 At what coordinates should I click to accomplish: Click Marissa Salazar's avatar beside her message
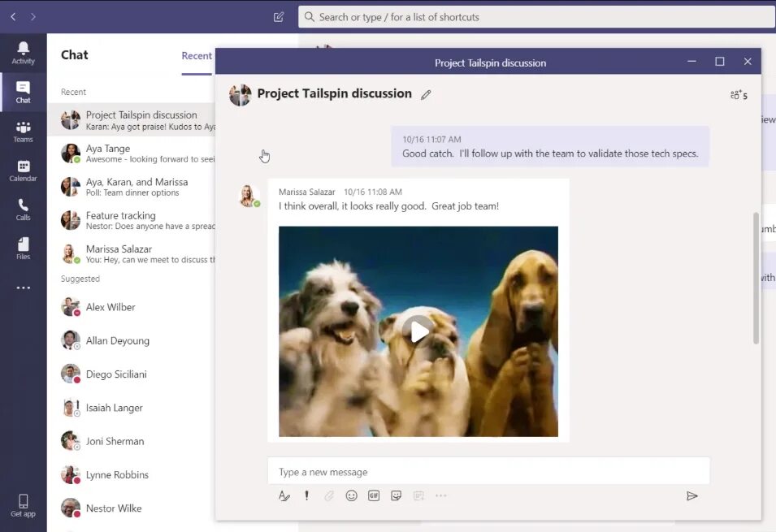[249, 196]
